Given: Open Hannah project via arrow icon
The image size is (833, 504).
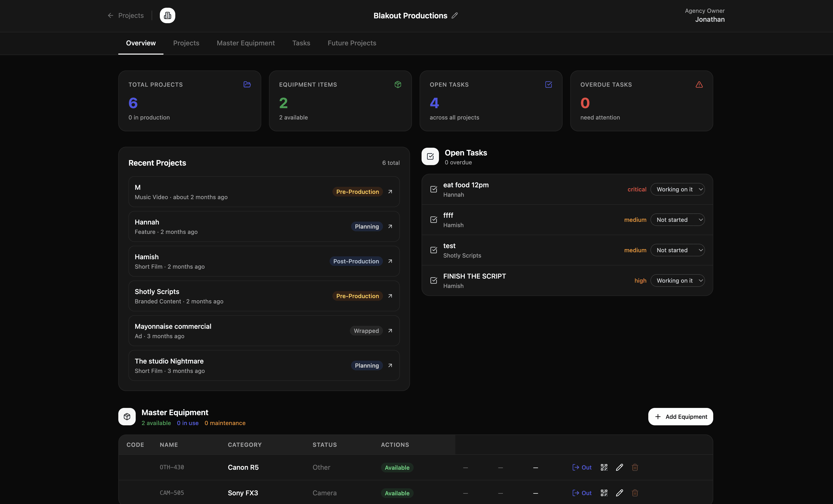Looking at the screenshot, I should [x=390, y=226].
